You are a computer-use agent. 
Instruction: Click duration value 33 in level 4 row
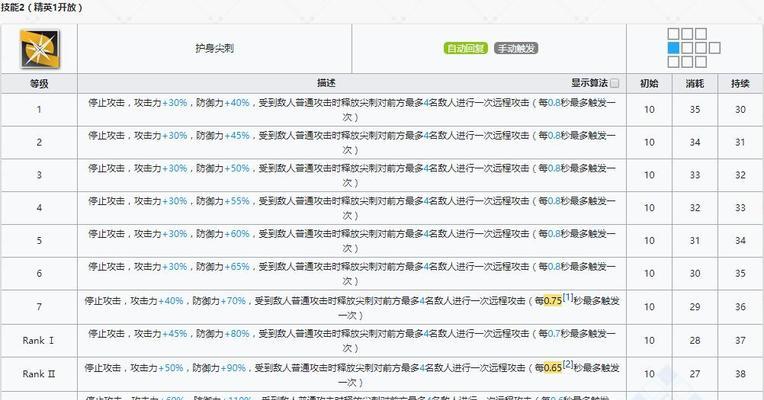coord(741,208)
